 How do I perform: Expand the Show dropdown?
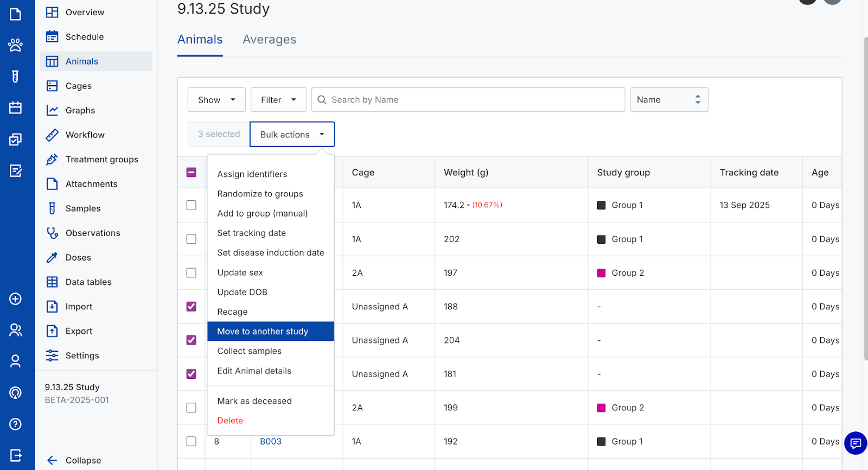coord(216,100)
